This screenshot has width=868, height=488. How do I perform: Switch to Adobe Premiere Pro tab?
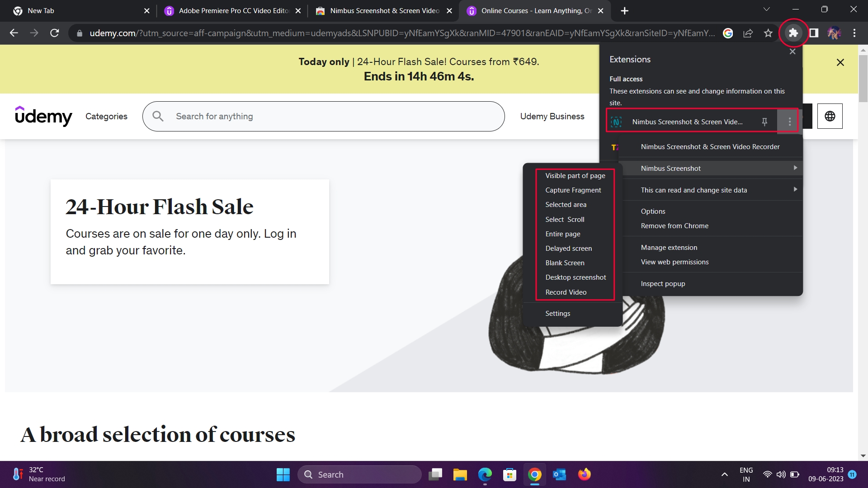[x=233, y=11]
